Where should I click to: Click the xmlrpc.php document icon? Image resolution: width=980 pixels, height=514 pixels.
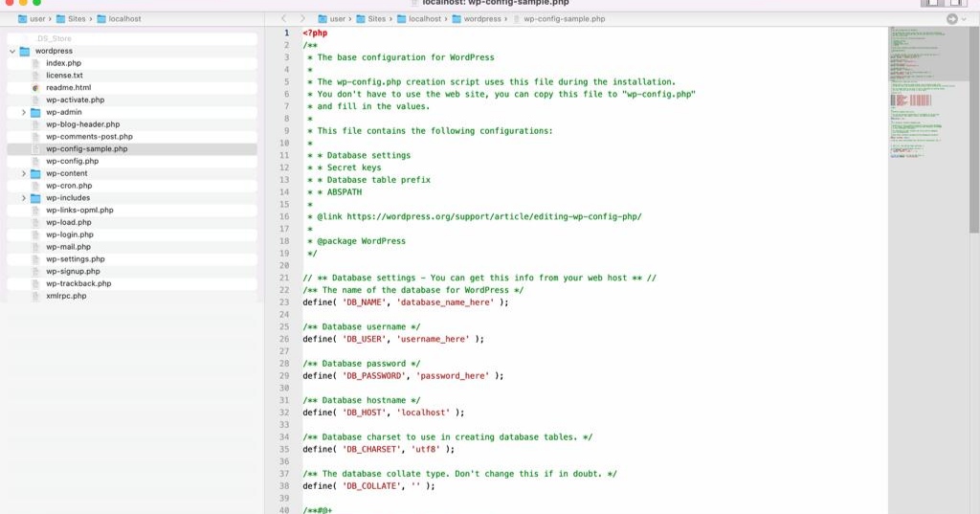pos(35,296)
